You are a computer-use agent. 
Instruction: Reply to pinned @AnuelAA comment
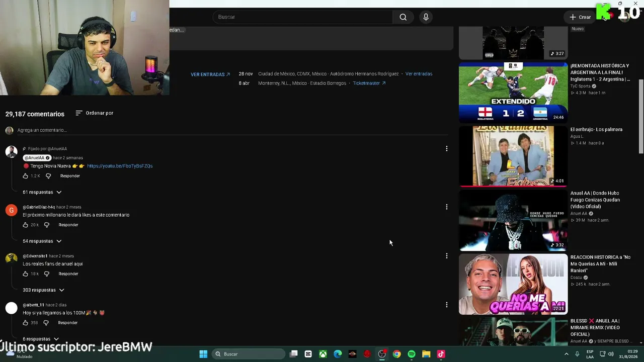(x=70, y=176)
